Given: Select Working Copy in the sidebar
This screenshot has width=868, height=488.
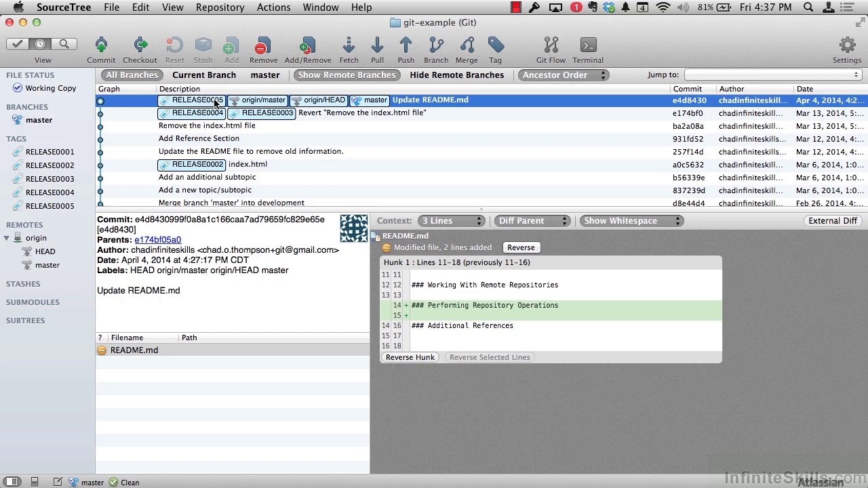Looking at the screenshot, I should point(51,88).
